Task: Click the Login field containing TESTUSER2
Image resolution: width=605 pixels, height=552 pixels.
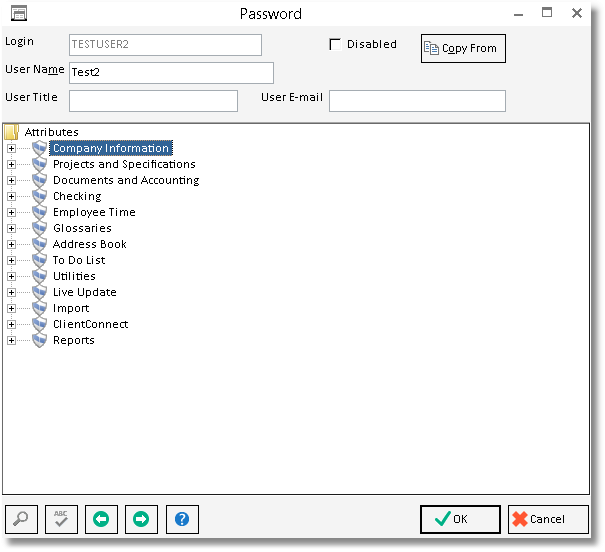Action: pos(166,45)
